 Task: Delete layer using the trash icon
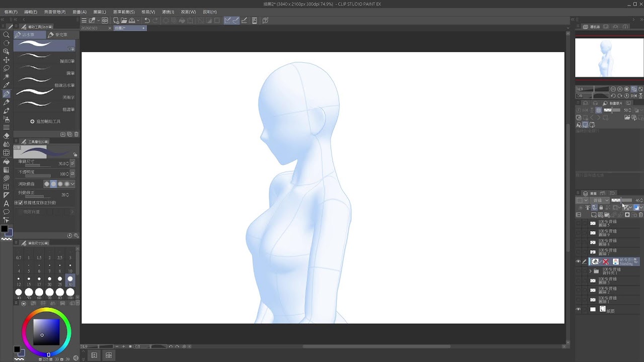click(640, 215)
